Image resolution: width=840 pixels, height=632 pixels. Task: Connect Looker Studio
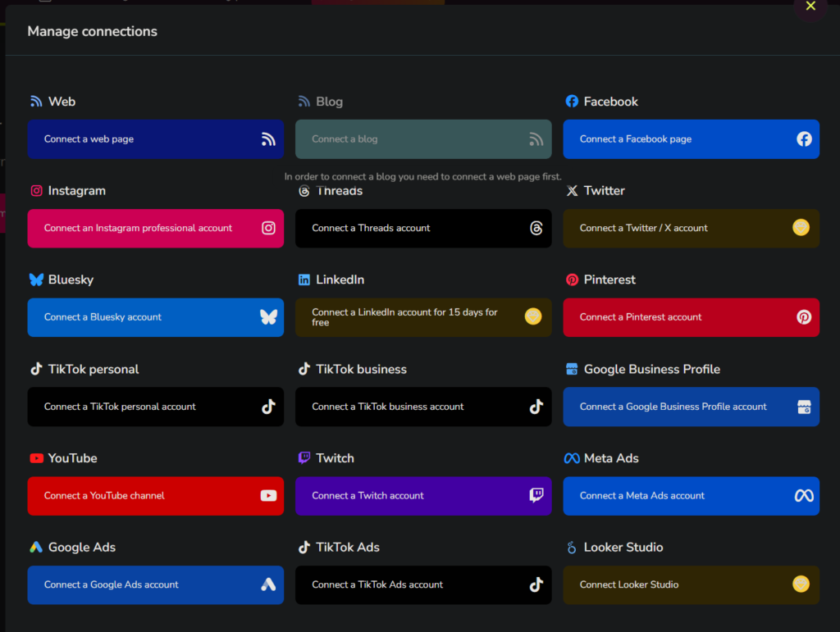coord(673,585)
